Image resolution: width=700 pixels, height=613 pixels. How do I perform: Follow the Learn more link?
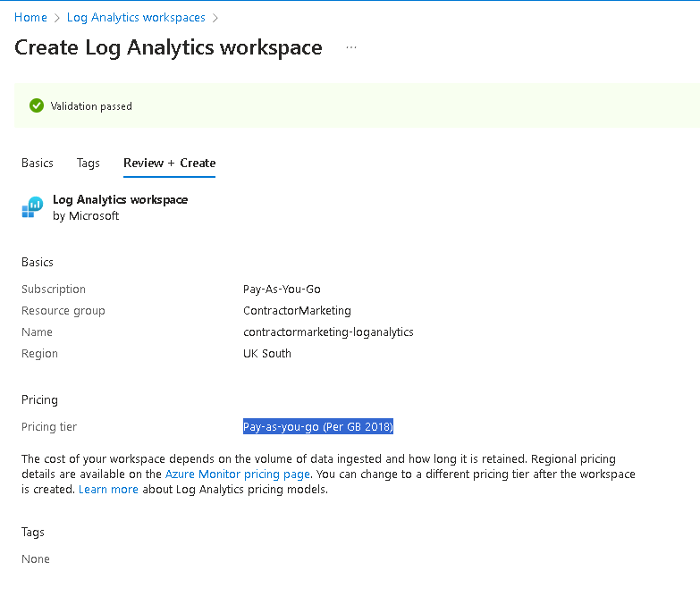click(x=108, y=490)
